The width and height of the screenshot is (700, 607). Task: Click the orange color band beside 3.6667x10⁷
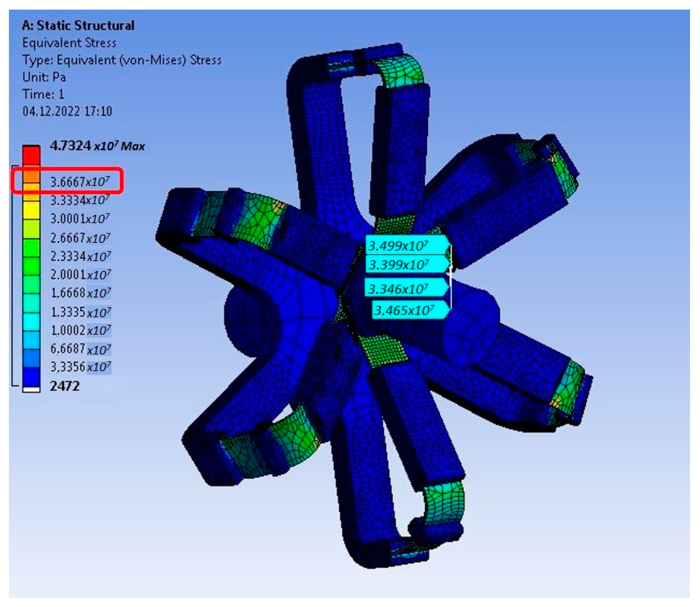tap(31, 177)
